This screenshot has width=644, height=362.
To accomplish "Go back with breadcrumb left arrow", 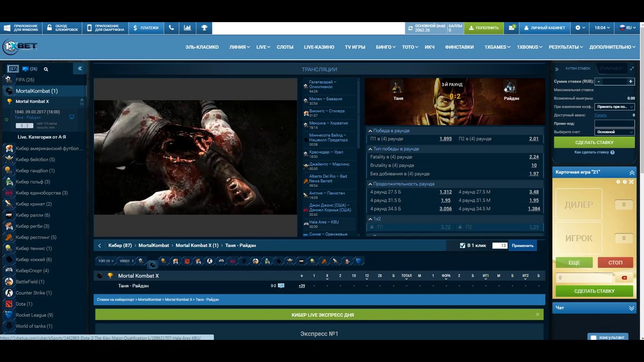I will pos(100,245).
